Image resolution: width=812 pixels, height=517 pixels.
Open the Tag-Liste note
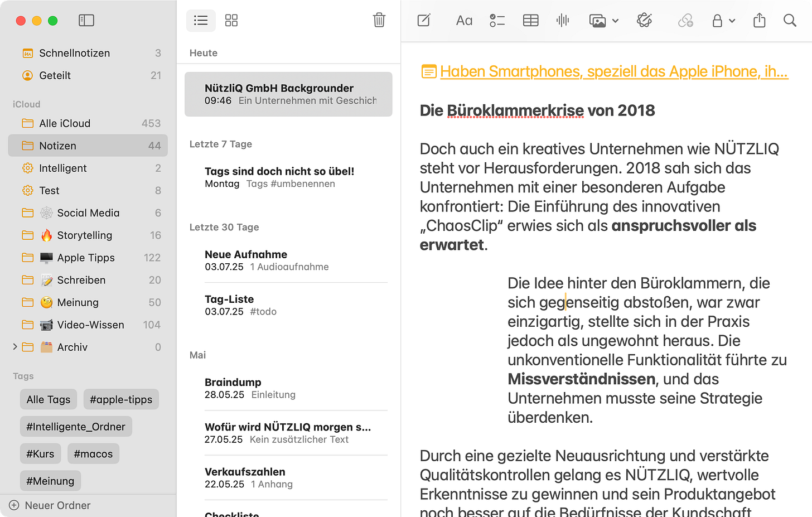288,305
